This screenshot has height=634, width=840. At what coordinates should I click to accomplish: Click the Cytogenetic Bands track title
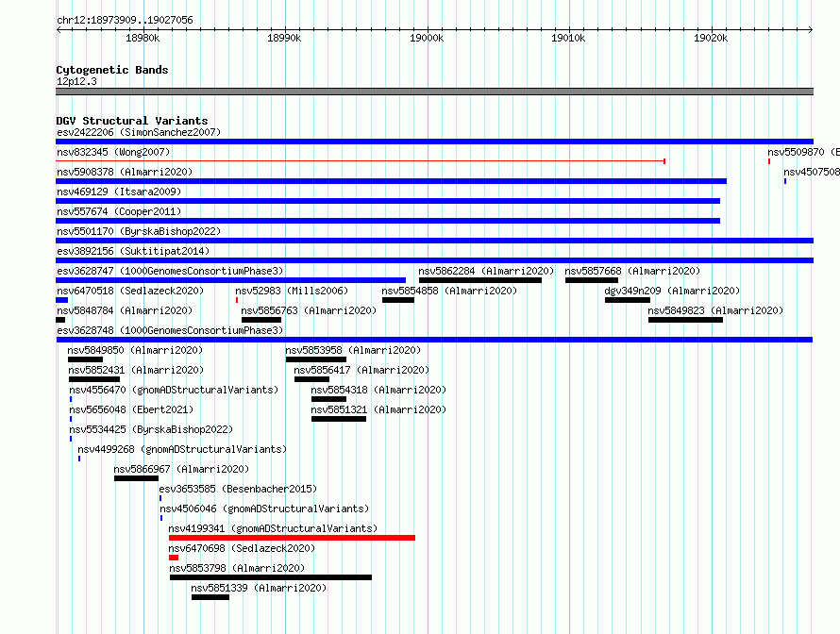coord(112,70)
